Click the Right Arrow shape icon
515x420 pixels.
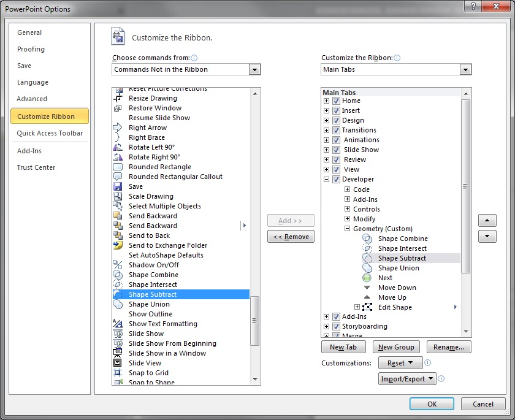pyautogui.click(x=118, y=128)
